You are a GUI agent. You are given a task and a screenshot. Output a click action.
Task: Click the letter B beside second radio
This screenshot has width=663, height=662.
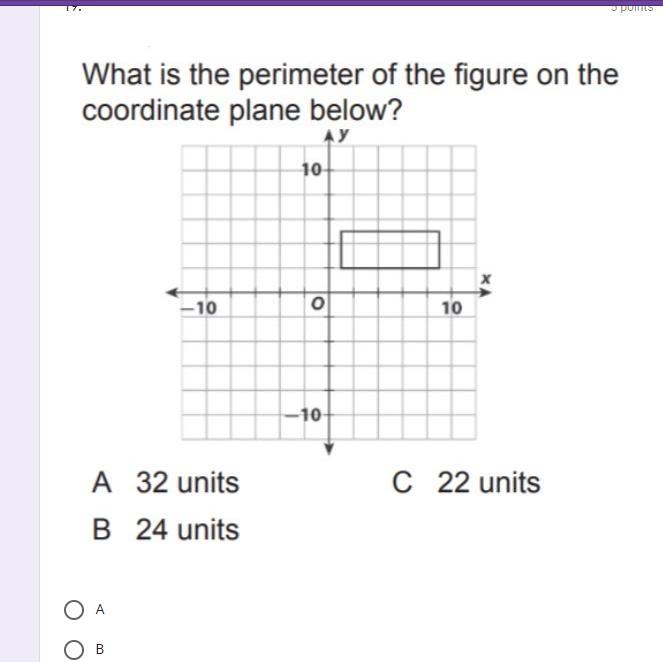click(x=100, y=650)
